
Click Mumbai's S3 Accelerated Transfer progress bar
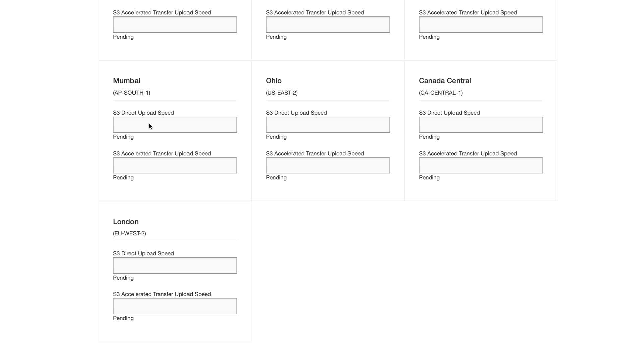175,165
